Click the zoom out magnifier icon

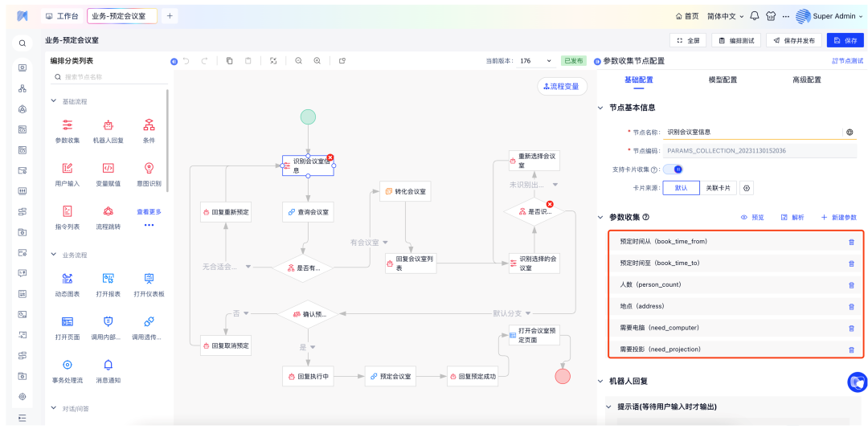(298, 61)
